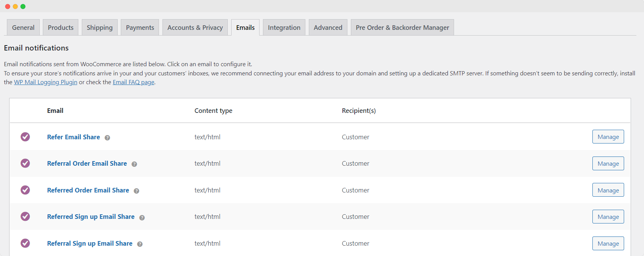Screen dimensions: 644x256
Task: Click enabled status icon for Referral Order Email Share
Action: coord(25,163)
